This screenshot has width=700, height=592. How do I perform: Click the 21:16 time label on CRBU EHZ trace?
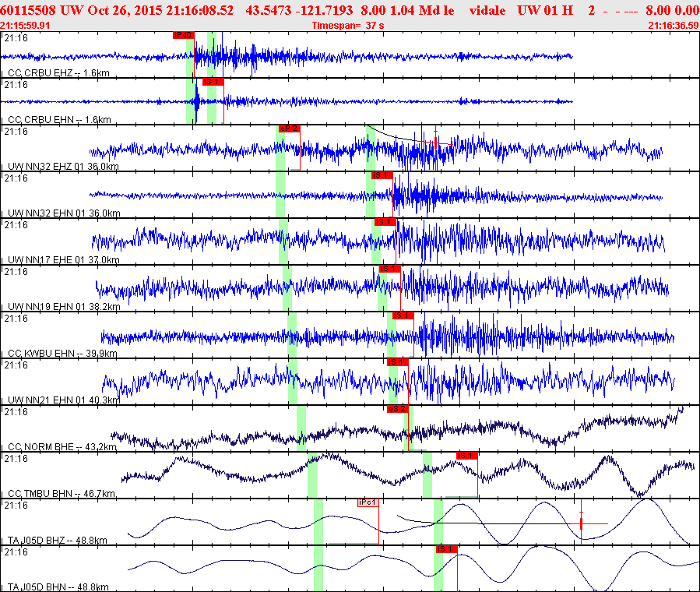pyautogui.click(x=16, y=38)
